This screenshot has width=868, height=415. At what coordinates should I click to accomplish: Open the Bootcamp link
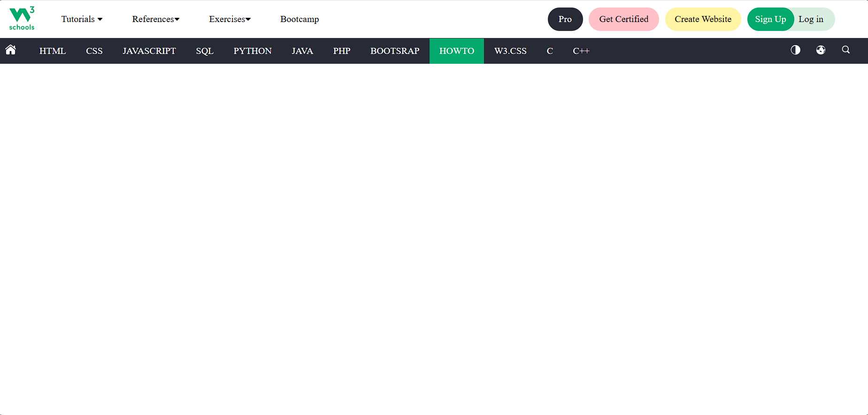click(300, 19)
